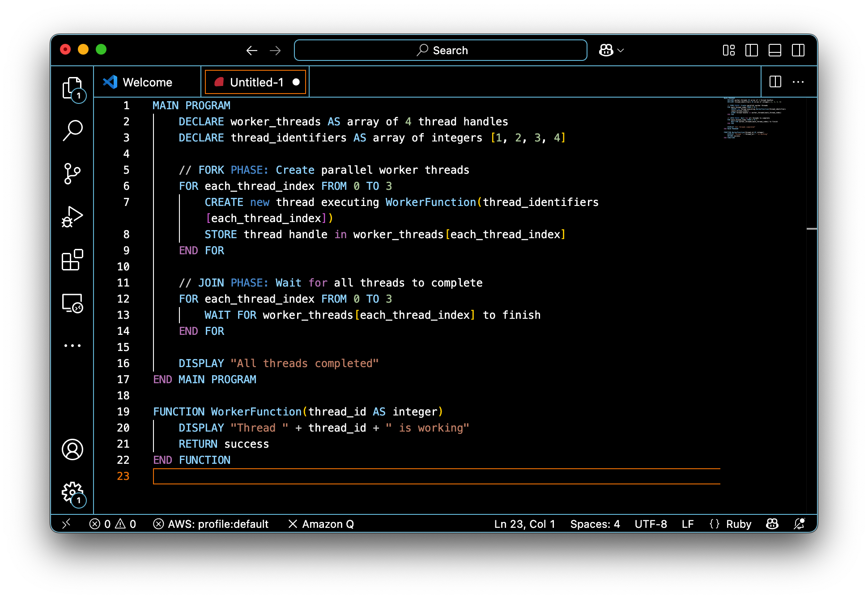Toggle the Secondary Side Bar visibility
Image resolution: width=868 pixels, height=599 pixels.
[x=798, y=50]
